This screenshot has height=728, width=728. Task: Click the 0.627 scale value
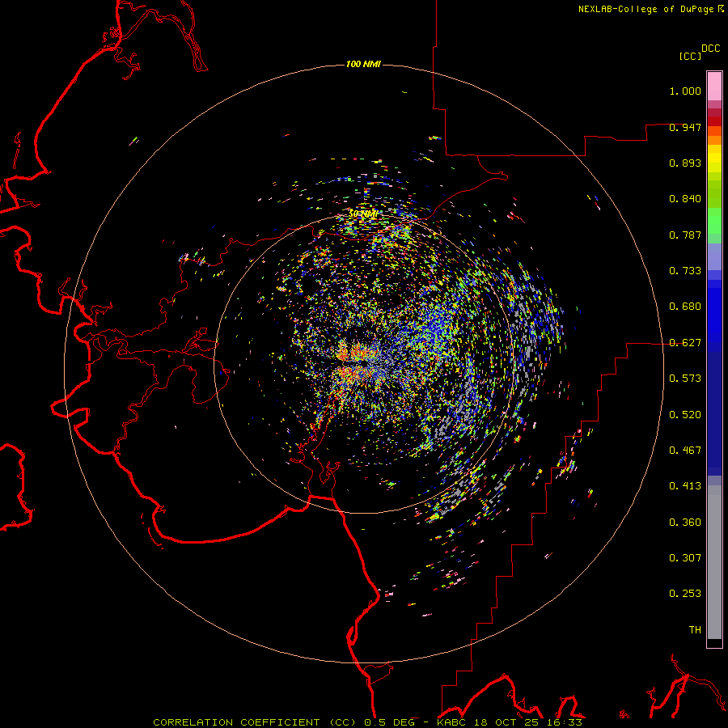coord(685,343)
